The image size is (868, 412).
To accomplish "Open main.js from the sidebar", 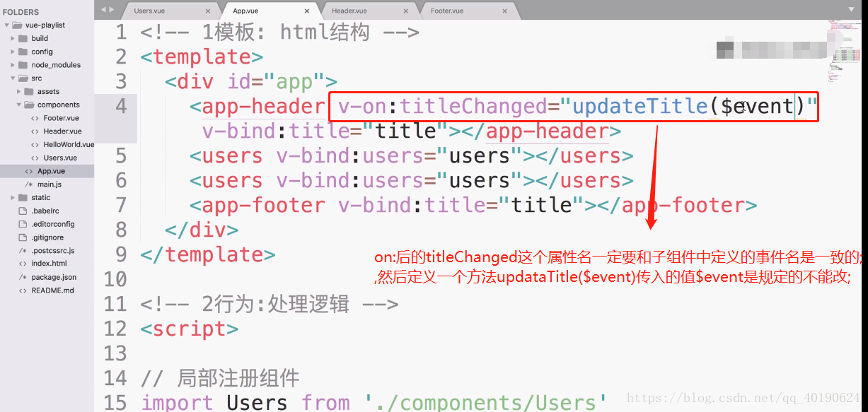I will [50, 184].
